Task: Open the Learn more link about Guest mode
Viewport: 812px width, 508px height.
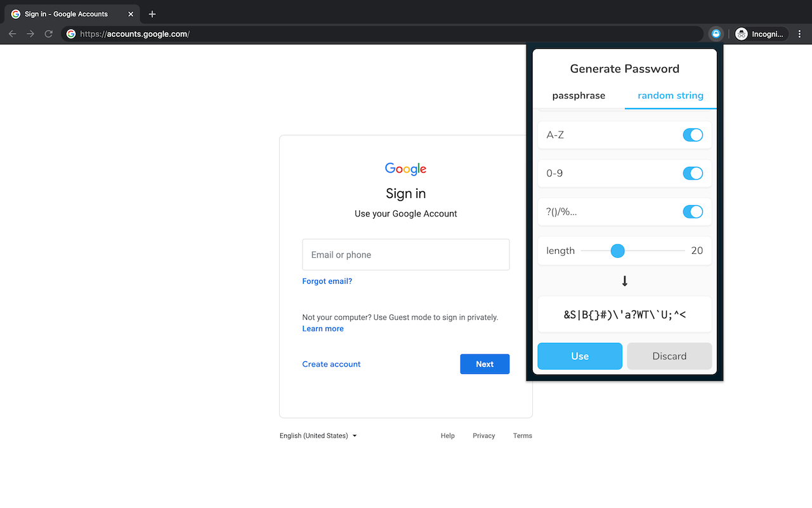Action: [323, 328]
